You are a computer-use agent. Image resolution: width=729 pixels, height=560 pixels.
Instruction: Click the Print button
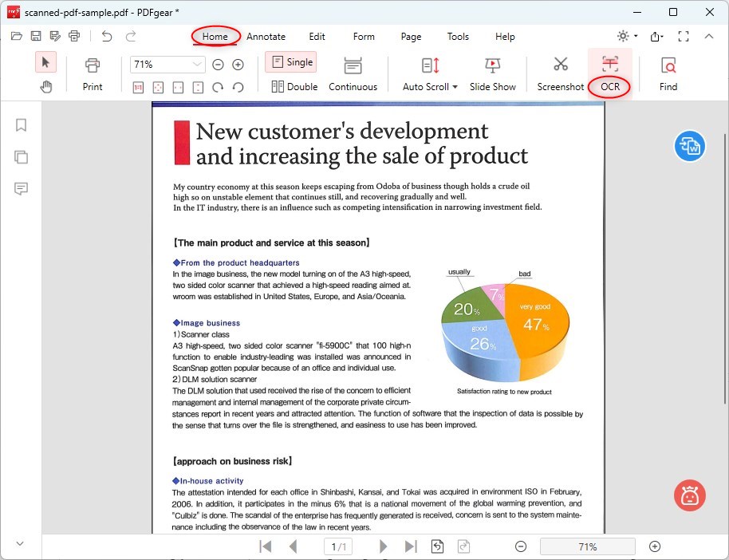coord(93,73)
